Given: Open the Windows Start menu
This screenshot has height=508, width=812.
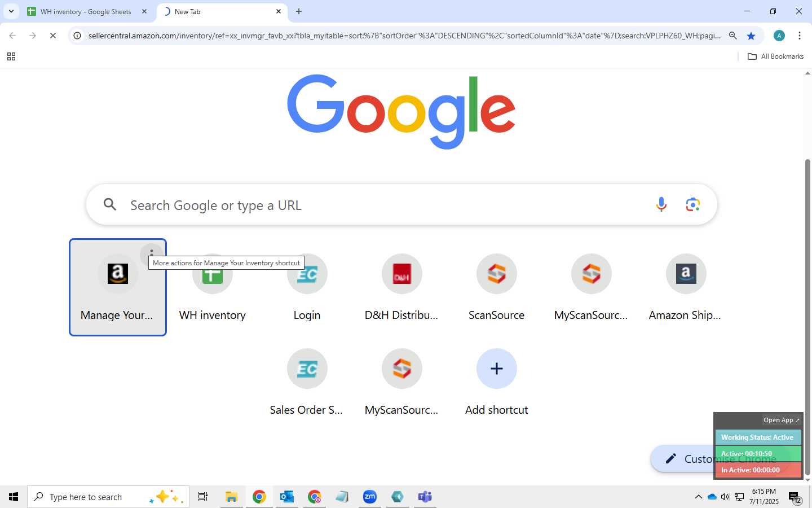Looking at the screenshot, I should (14, 497).
